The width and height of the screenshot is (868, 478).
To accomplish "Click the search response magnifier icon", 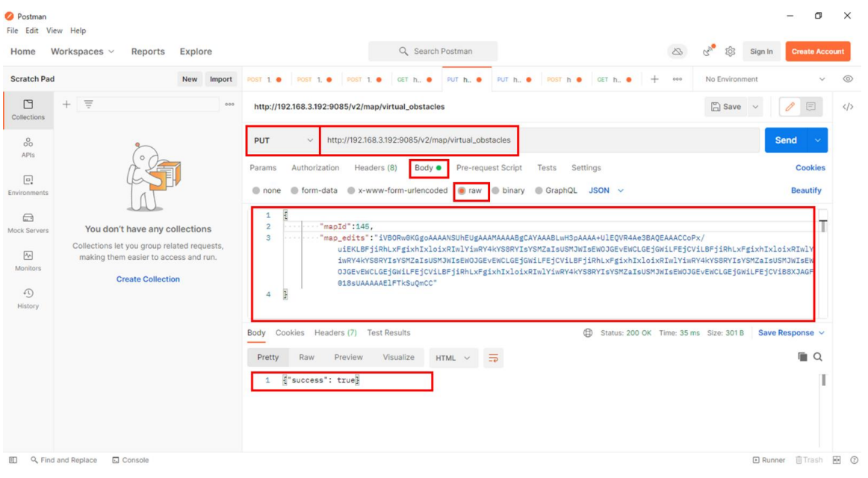I will [818, 357].
